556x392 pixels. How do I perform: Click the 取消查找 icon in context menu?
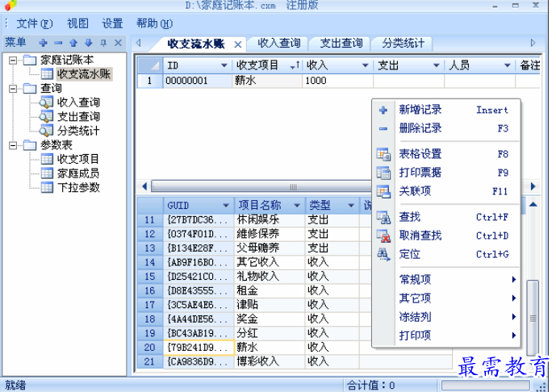tap(383, 236)
